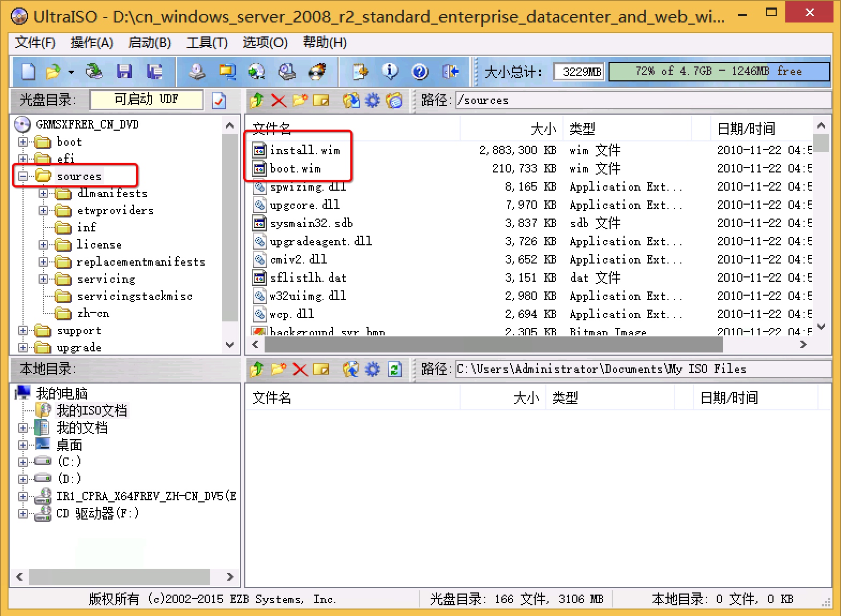
Task: Click the Mount to virtual drive icon
Action: [287, 71]
